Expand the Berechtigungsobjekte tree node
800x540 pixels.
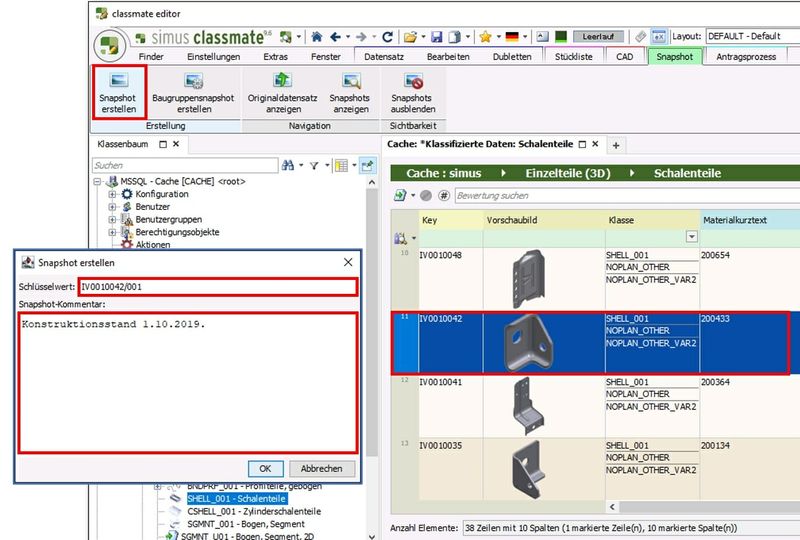point(112,232)
